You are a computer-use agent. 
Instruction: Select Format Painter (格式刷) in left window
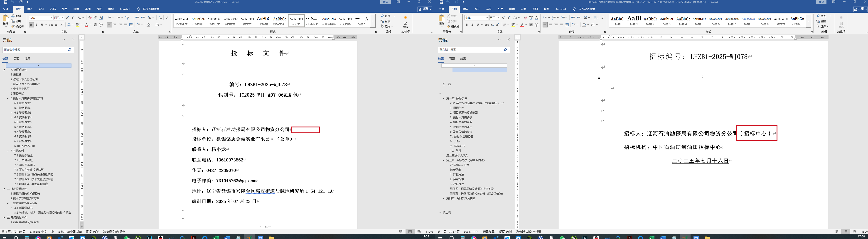click(17, 26)
